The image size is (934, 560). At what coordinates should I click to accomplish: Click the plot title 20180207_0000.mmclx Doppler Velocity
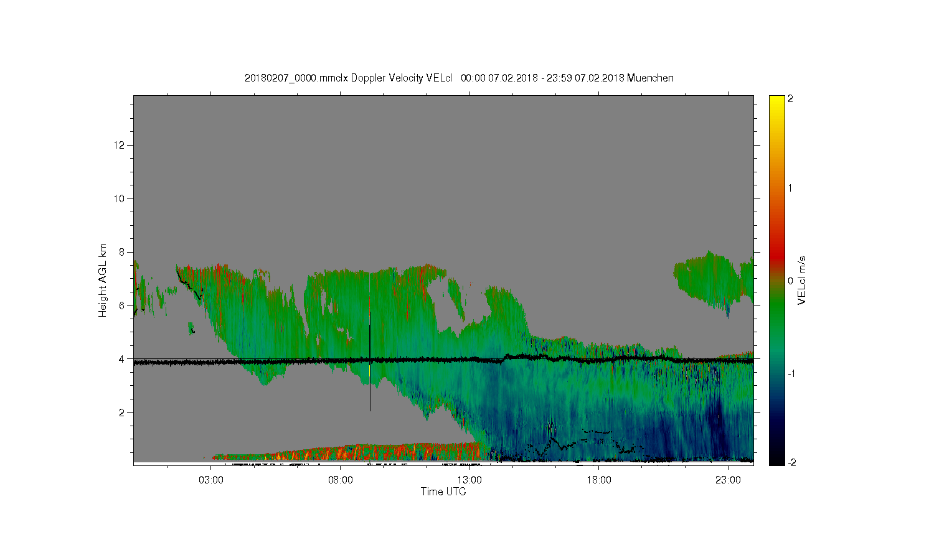[459, 78]
